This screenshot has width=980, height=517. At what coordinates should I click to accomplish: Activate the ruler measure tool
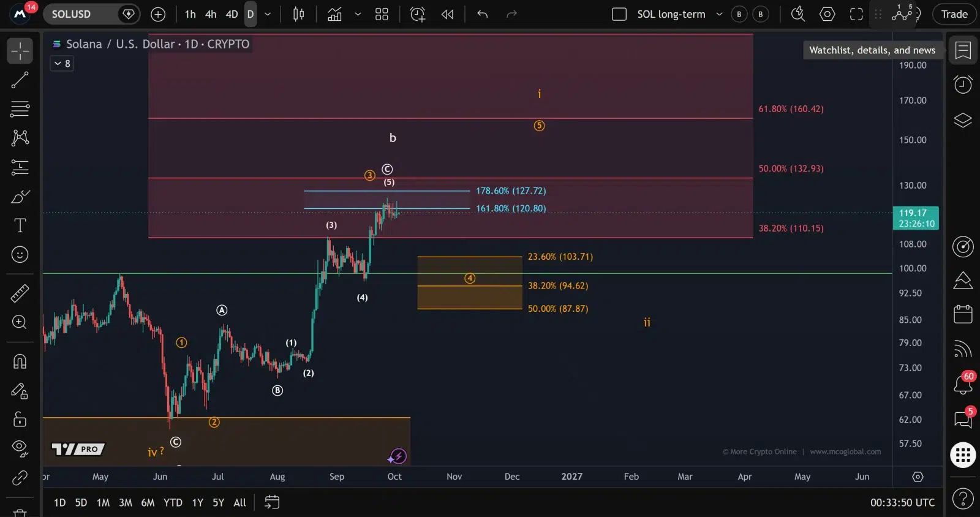coord(20,293)
